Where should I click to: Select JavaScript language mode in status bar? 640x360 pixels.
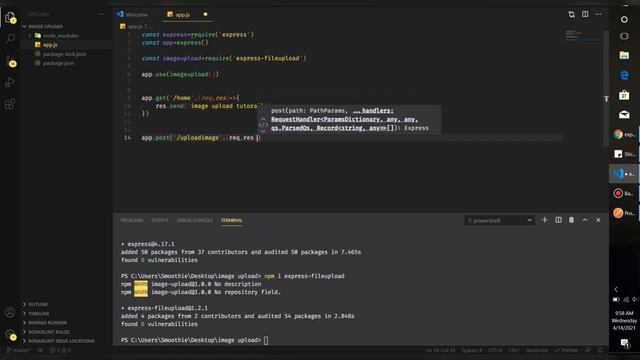click(537, 350)
